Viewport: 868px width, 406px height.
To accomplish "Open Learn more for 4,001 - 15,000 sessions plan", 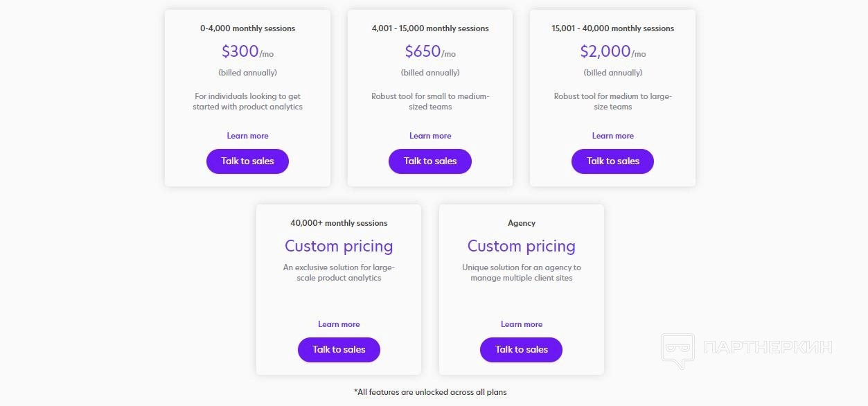I will 430,136.
